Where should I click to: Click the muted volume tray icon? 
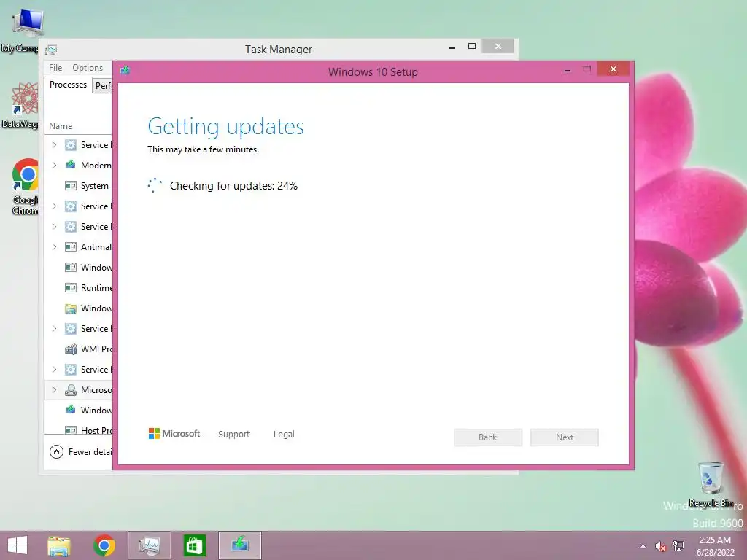660,546
